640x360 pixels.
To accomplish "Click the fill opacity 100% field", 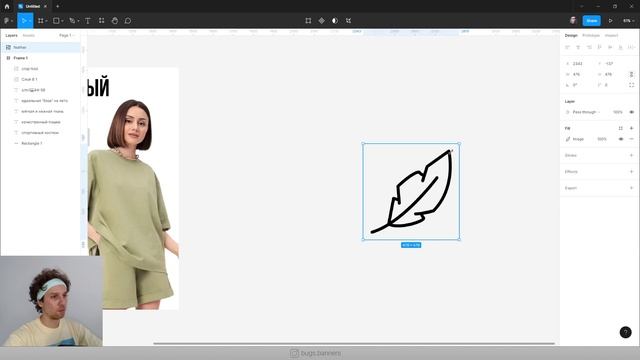I will pos(602,139).
